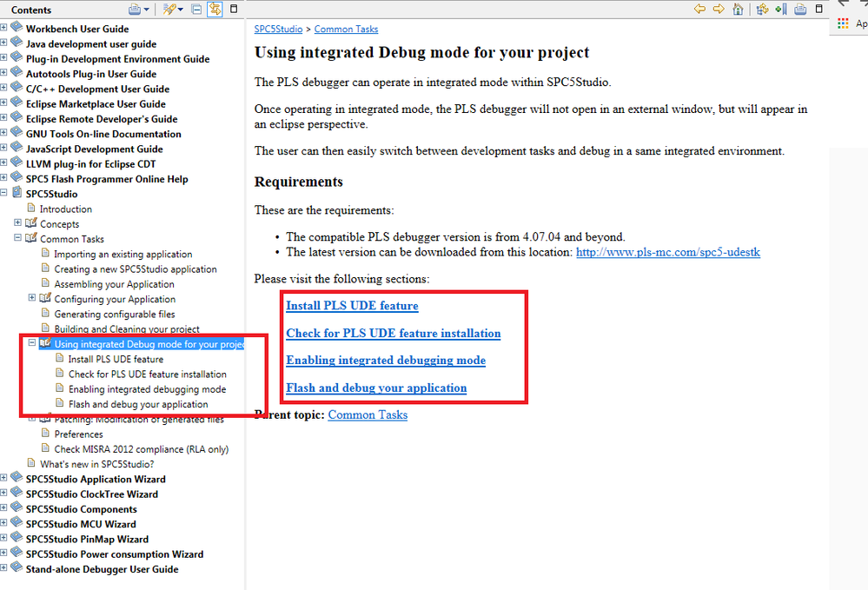The width and height of the screenshot is (868, 590).
Task: Select Flash and debug your application in tree
Action: pos(138,404)
